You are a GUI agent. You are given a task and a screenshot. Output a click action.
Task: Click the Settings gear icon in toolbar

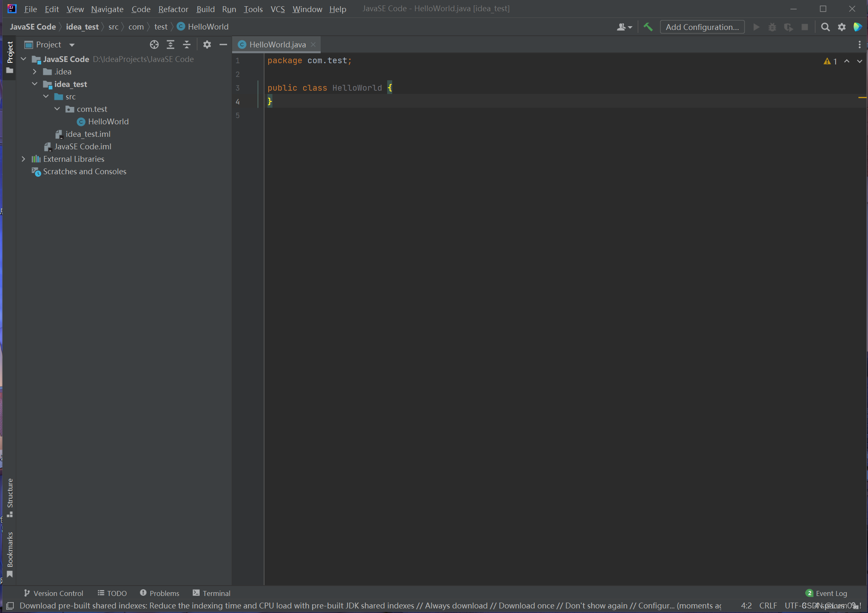click(842, 27)
